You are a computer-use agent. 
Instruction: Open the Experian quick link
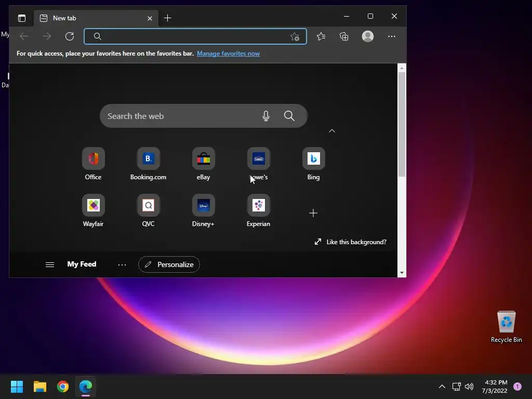(x=259, y=211)
